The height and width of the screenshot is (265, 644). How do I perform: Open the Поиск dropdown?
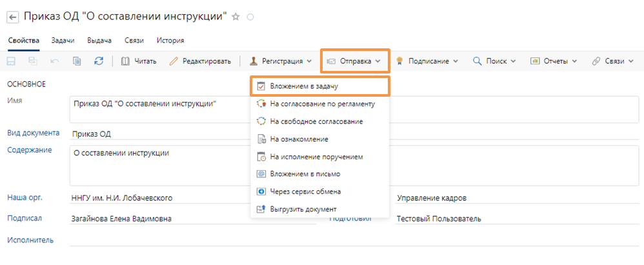point(494,61)
